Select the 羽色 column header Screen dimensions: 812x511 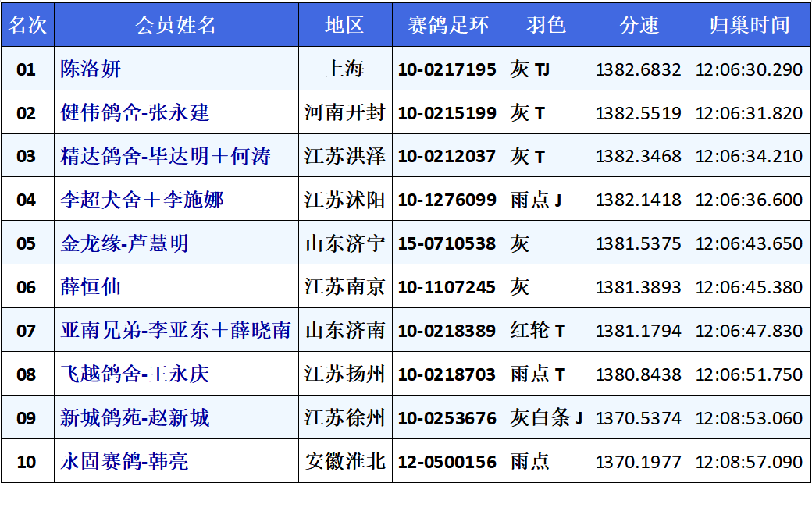point(546,25)
